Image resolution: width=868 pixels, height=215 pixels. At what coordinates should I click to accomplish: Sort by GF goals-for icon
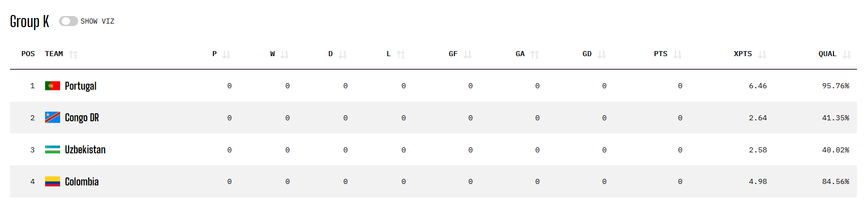pyautogui.click(x=467, y=54)
